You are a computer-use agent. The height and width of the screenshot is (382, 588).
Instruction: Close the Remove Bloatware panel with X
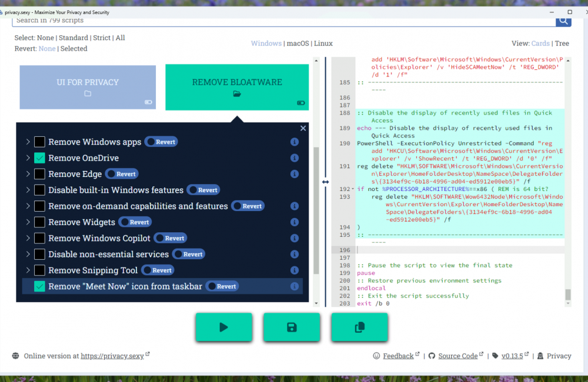pos(303,128)
